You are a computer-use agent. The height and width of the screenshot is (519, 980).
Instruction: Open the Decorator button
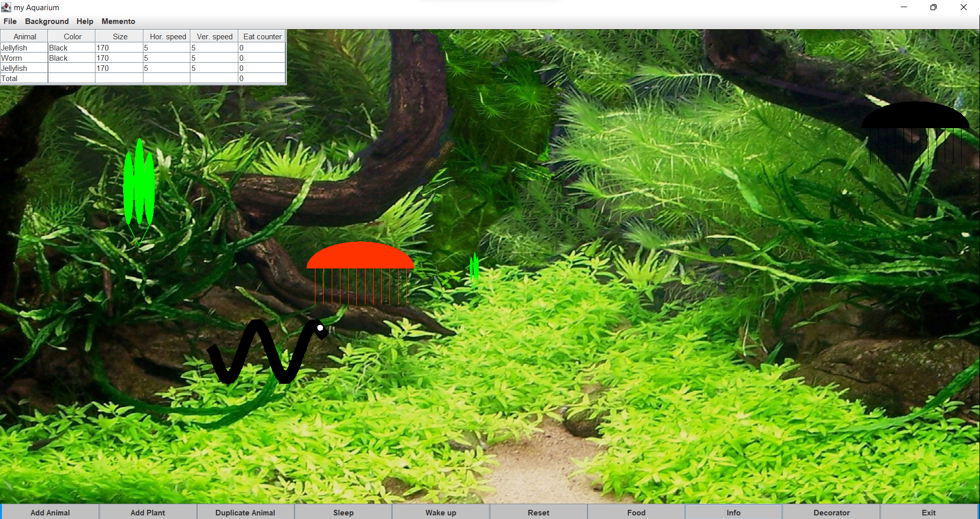coord(831,512)
